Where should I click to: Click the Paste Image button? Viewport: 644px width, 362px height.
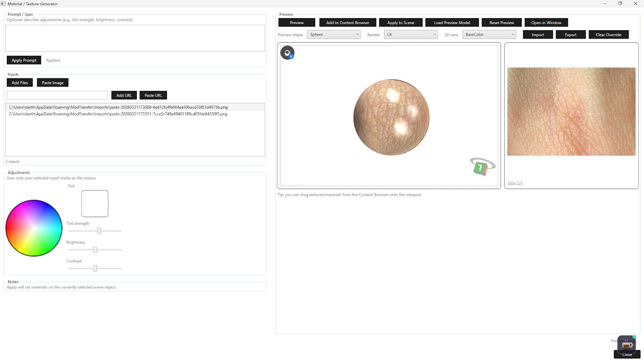(53, 82)
